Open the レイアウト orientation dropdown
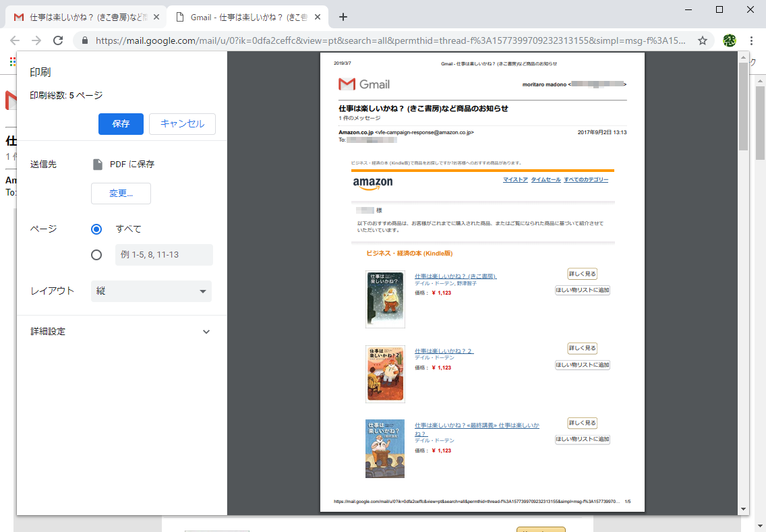Image resolution: width=766 pixels, height=532 pixels. [150, 291]
